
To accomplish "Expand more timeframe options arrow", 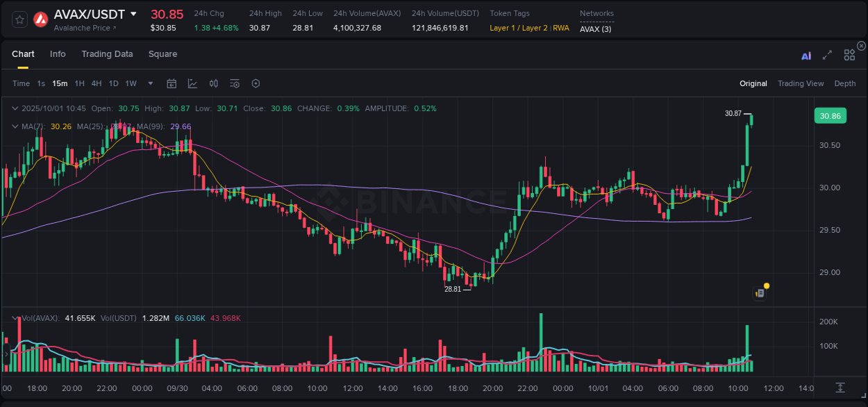I will (x=150, y=83).
